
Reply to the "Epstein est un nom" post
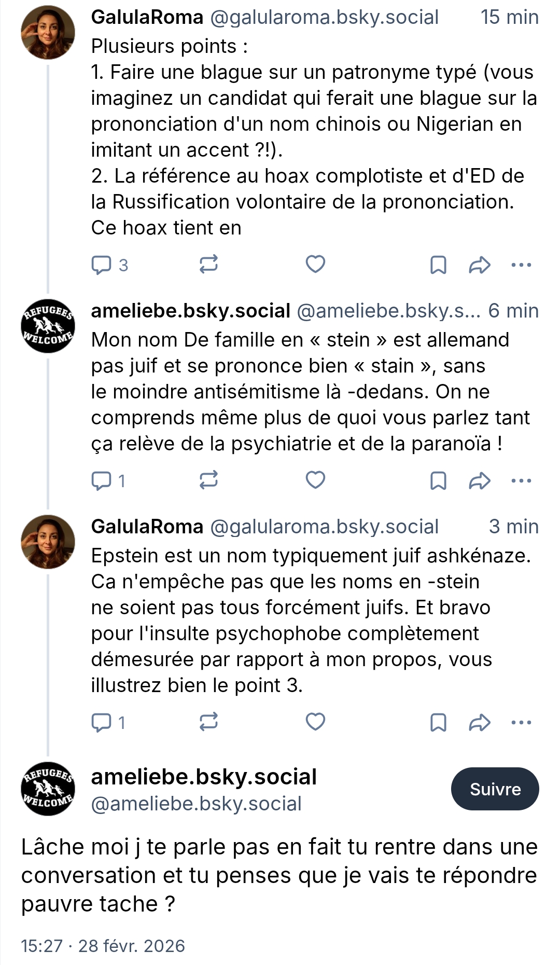[102, 722]
